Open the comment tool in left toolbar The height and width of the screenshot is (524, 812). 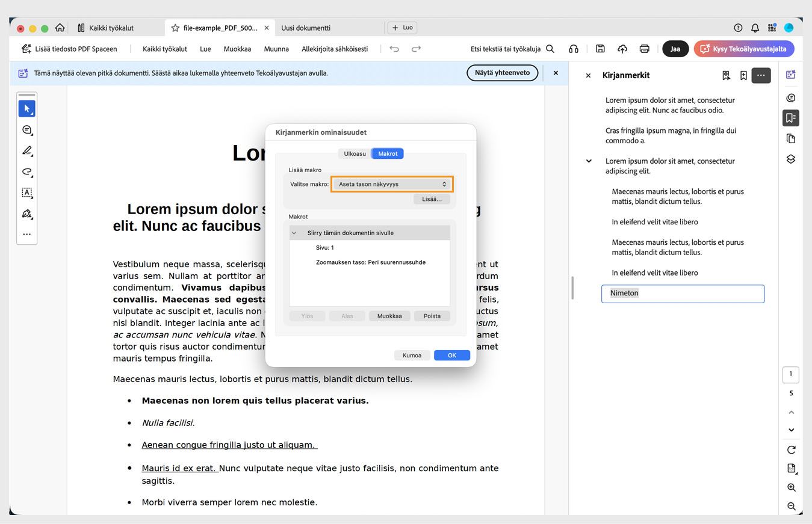coord(27,130)
